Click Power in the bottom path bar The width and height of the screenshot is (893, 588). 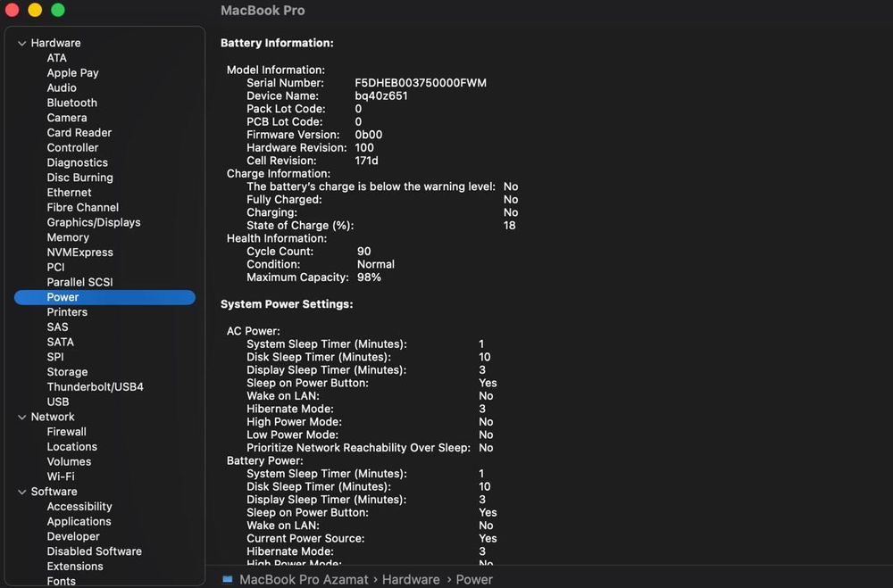pyautogui.click(x=474, y=579)
